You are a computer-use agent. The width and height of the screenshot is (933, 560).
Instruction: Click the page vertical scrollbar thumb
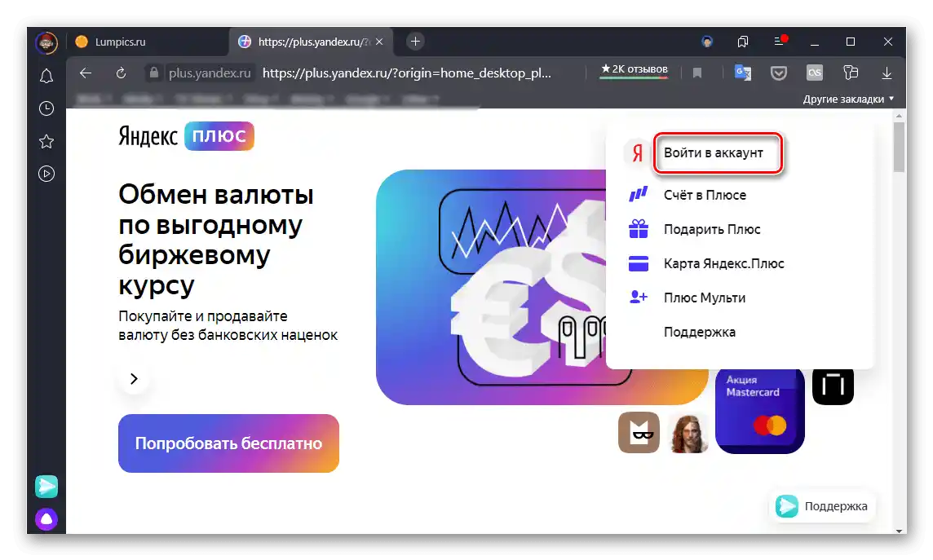[899, 147]
